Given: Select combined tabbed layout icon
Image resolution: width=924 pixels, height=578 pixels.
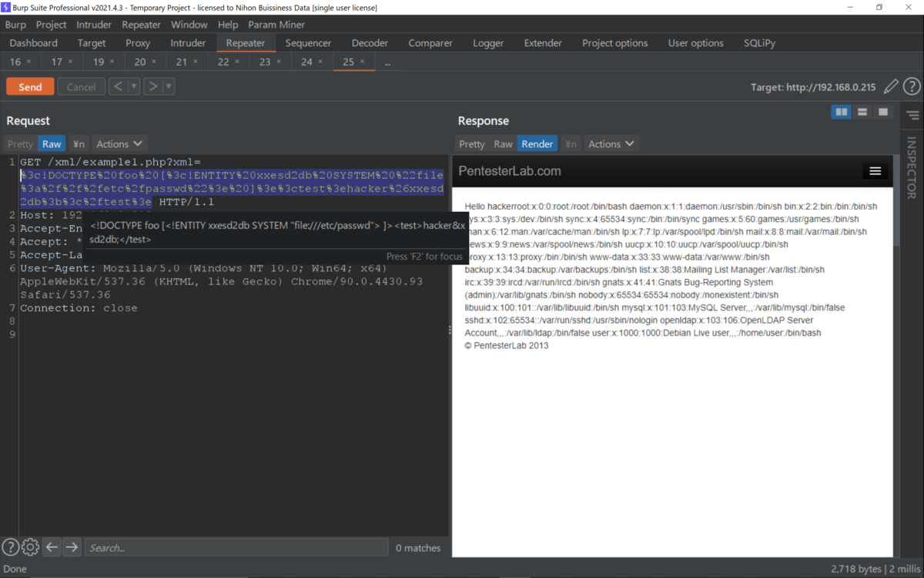Looking at the screenshot, I should click(883, 113).
